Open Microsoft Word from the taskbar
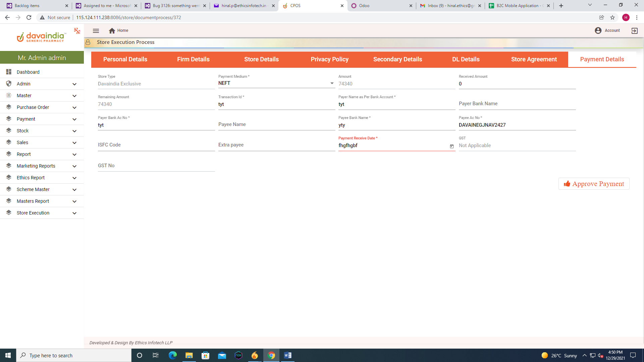 [288, 355]
